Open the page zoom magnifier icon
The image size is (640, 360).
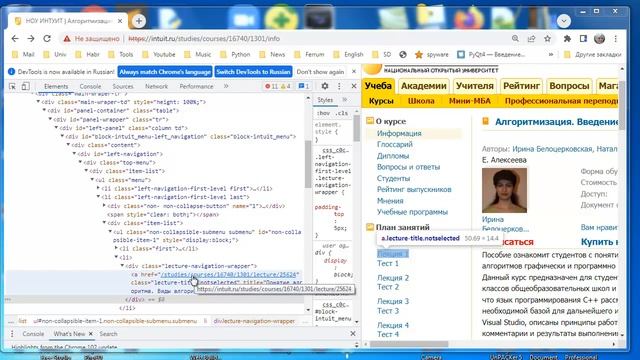coord(515,38)
